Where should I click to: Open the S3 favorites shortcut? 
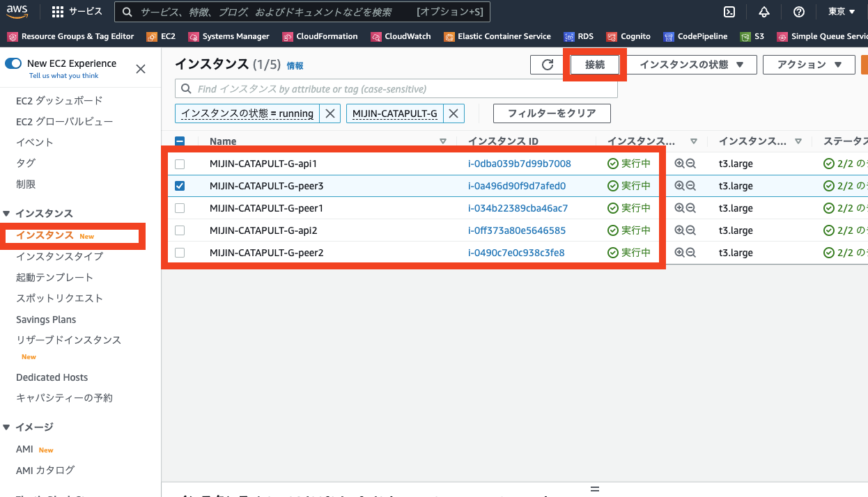coord(752,36)
